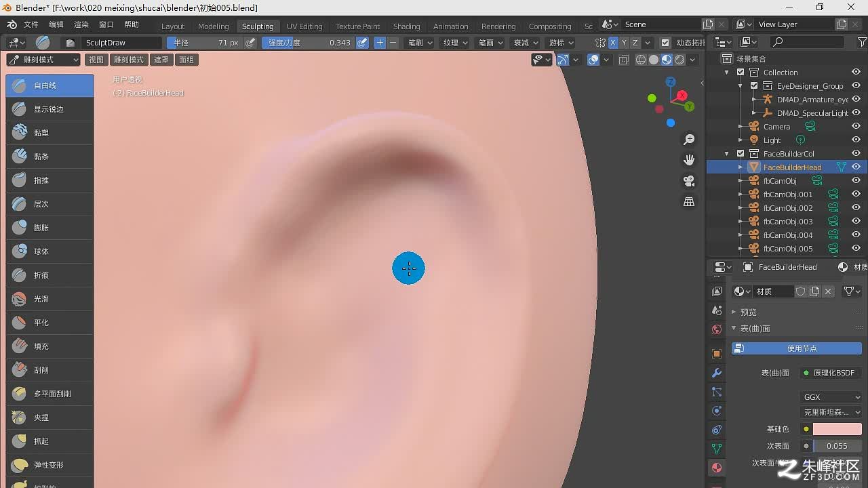868x488 pixels.
Task: Toggle camera view with camera icon
Action: click(689, 181)
